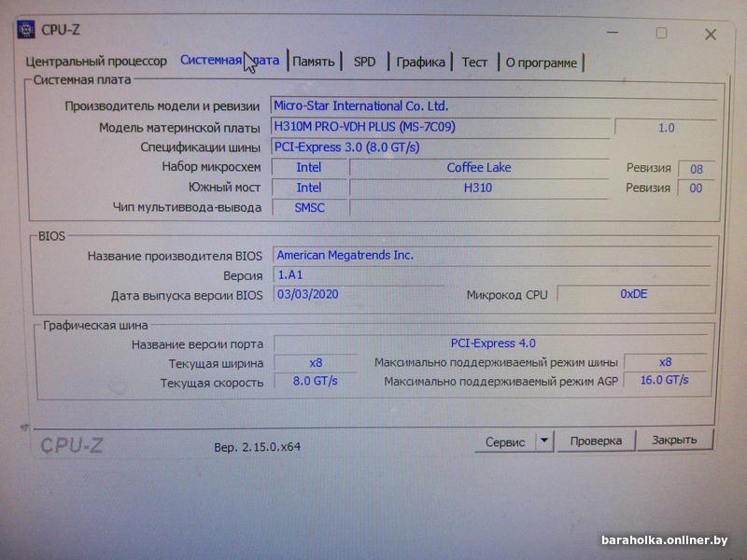Click the Модель материнской платы label

click(x=179, y=128)
